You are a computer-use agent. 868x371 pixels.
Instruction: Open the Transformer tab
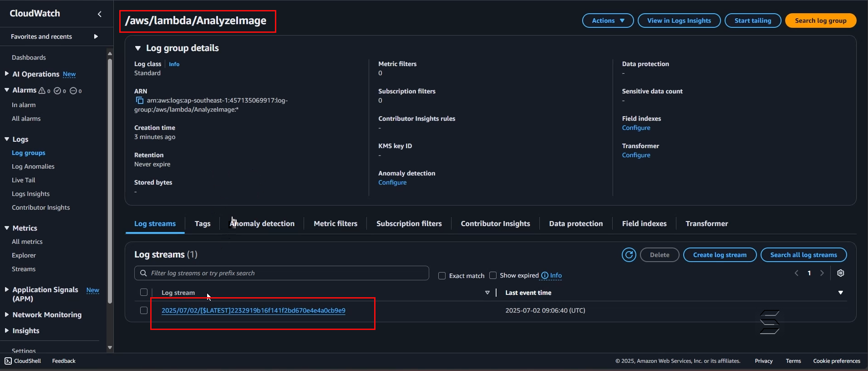[707, 223]
